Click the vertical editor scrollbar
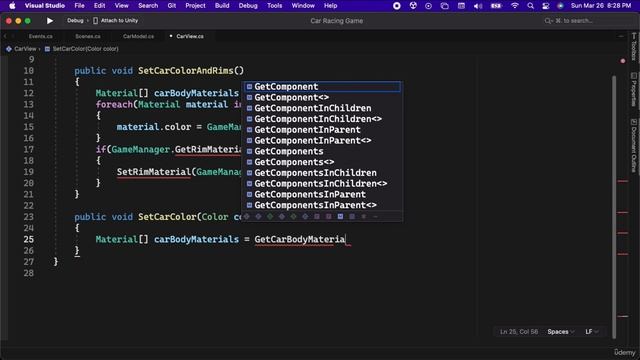 [613, 206]
